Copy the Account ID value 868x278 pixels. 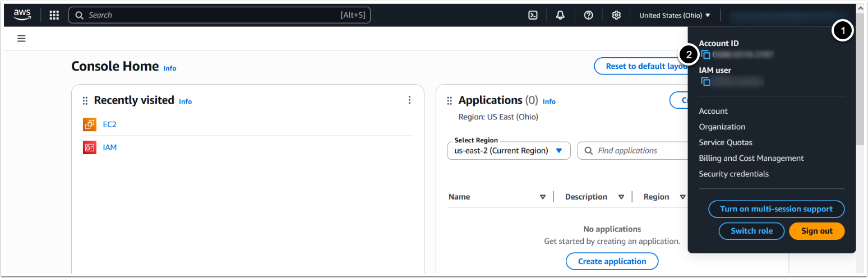point(706,54)
